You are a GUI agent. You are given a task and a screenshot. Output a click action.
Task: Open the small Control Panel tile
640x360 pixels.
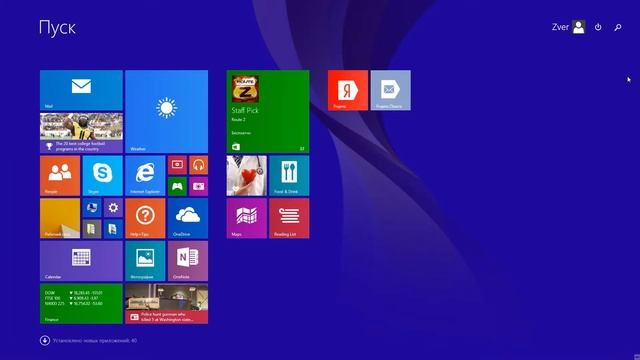pos(92,208)
